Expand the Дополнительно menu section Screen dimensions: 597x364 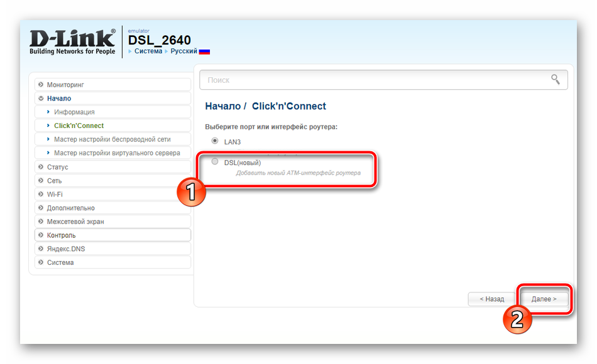click(112, 208)
